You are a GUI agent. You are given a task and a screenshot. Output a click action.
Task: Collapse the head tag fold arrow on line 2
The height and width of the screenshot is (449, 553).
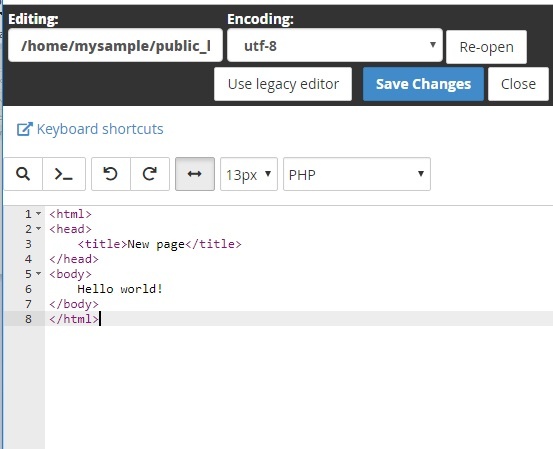click(x=38, y=229)
